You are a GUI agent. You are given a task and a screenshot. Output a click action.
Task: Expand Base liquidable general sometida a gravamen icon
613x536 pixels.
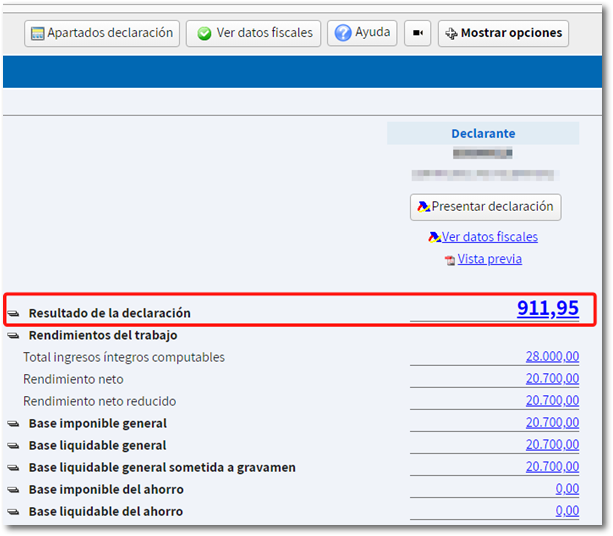(13, 468)
